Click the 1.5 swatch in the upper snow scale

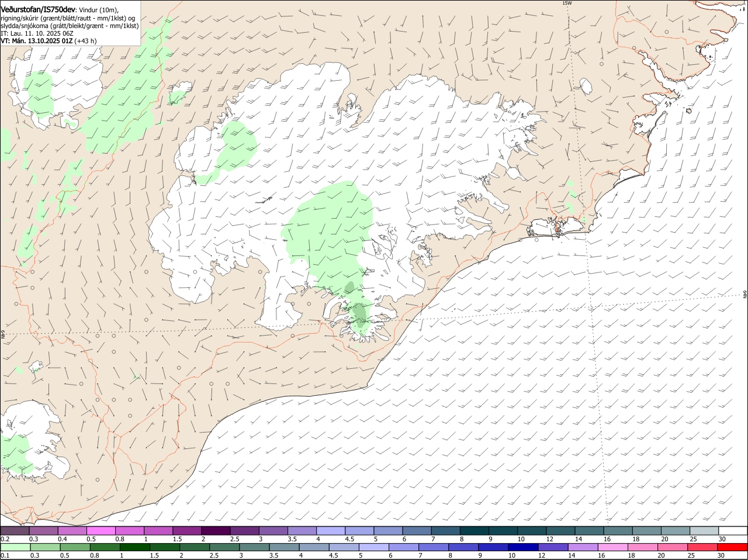point(188,531)
